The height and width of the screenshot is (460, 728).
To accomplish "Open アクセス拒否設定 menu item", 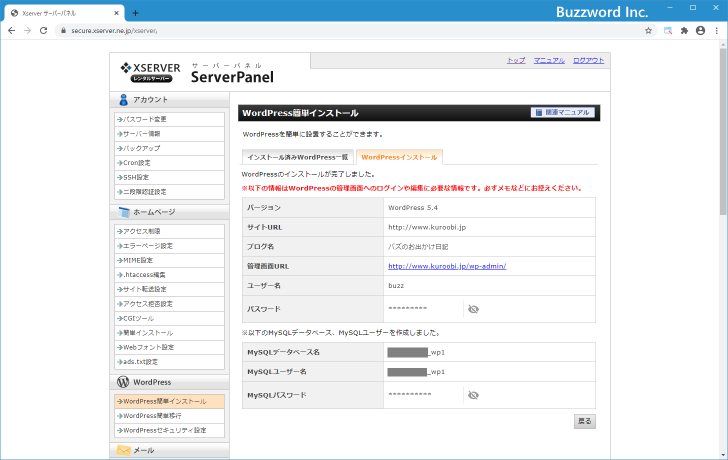I will click(x=169, y=304).
